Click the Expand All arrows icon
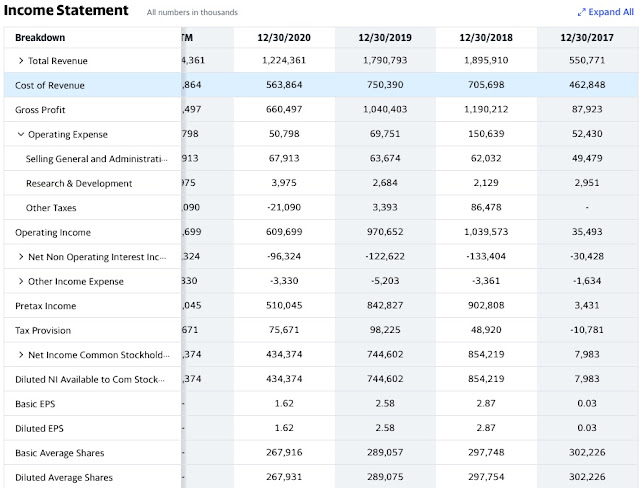This screenshot has width=640, height=488. pos(582,12)
